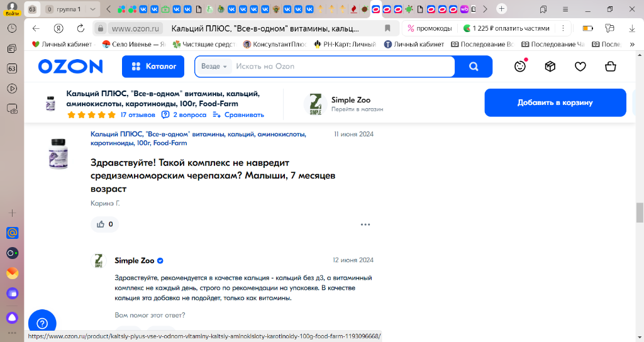Open orders box icon

[x=550, y=66]
